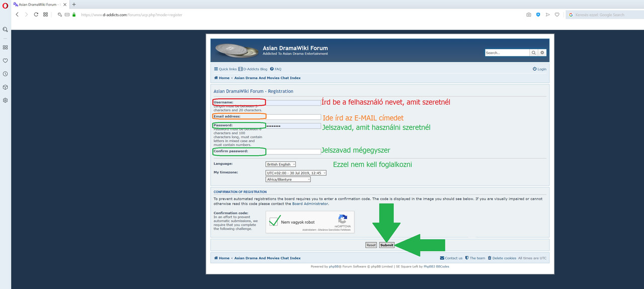Click the Confirm password input field
The height and width of the screenshot is (289, 644).
(293, 151)
